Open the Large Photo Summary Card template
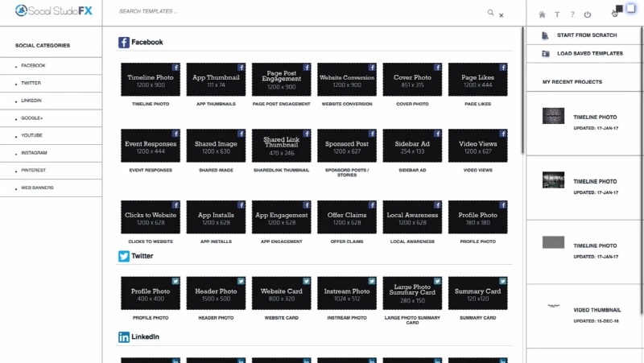 click(412, 293)
